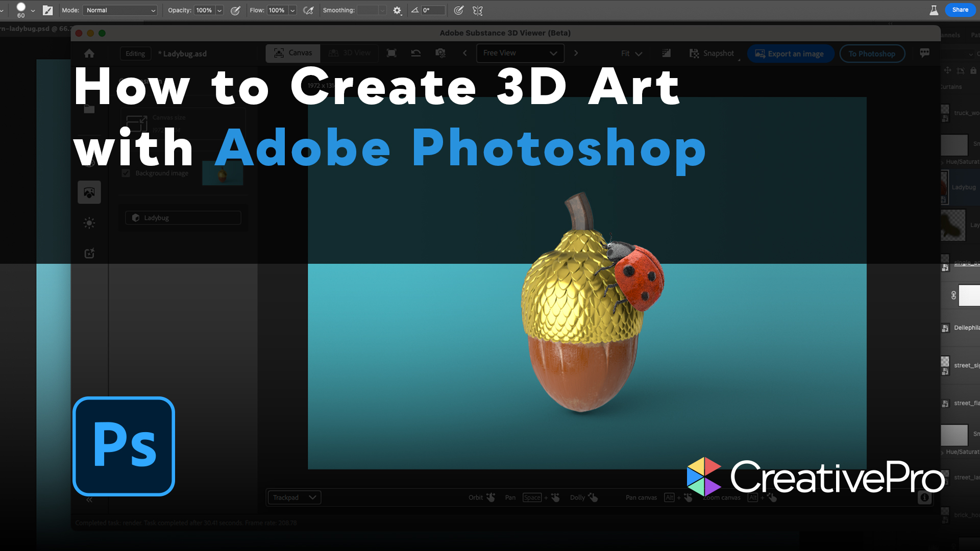Click the Flow value field showing 100%
This screenshot has height=551, width=980.
(x=277, y=10)
